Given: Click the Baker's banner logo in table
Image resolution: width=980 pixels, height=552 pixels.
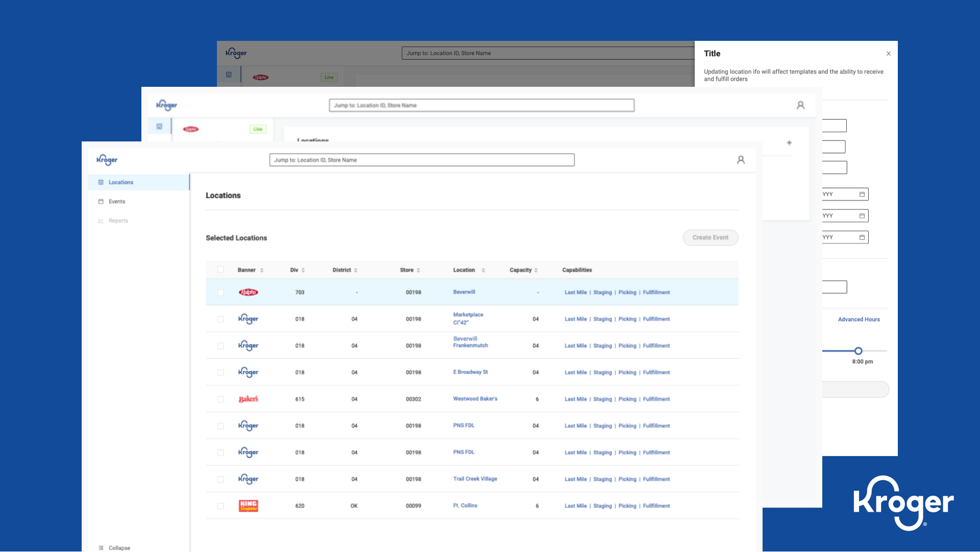Looking at the screenshot, I should [x=249, y=399].
